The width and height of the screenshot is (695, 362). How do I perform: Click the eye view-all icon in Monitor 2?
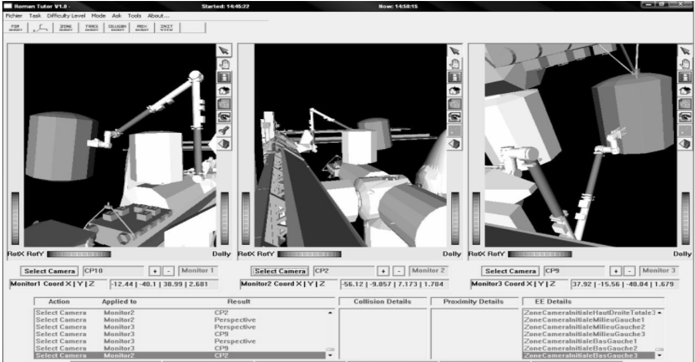pos(454,117)
